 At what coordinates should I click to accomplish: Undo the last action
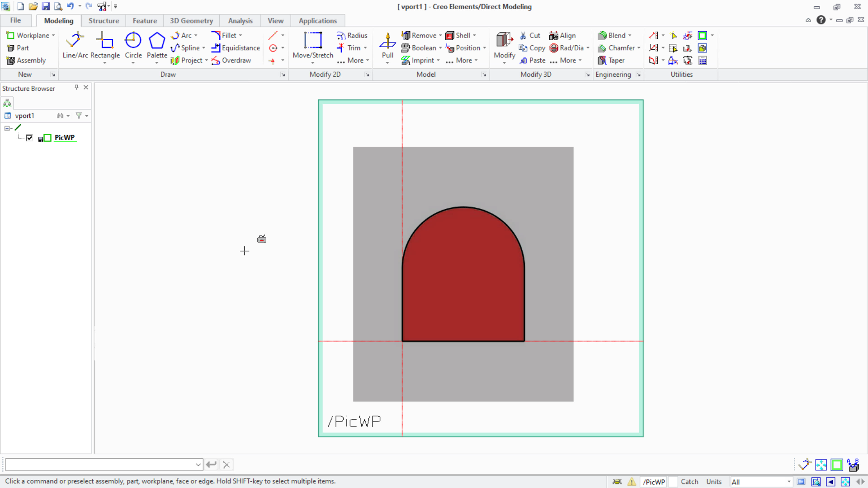click(70, 6)
